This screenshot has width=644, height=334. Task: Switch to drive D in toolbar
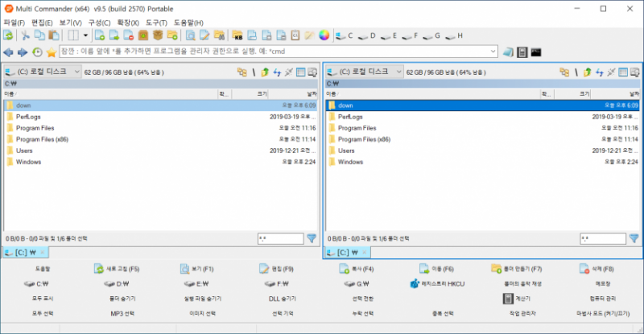pos(367,36)
